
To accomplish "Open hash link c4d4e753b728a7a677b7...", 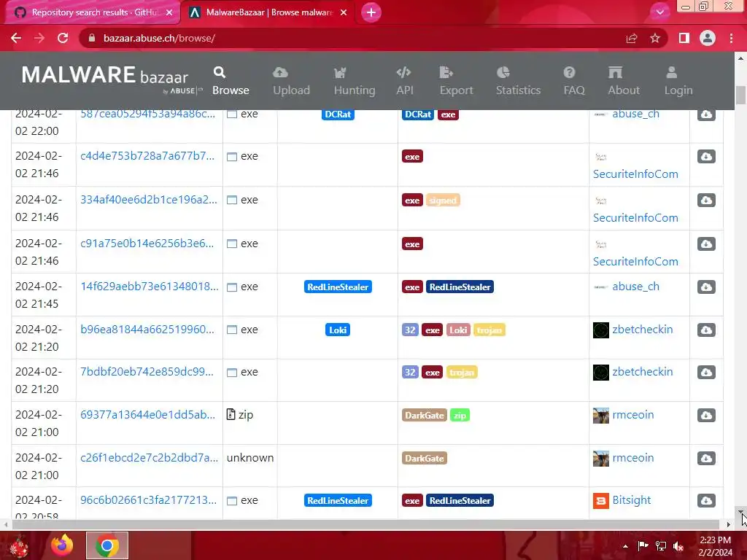I will (147, 156).
